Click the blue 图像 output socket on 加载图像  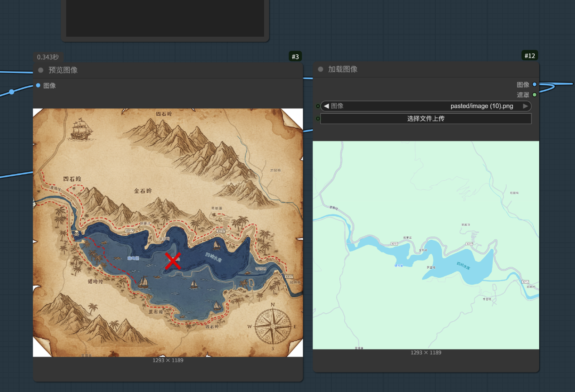pos(535,84)
